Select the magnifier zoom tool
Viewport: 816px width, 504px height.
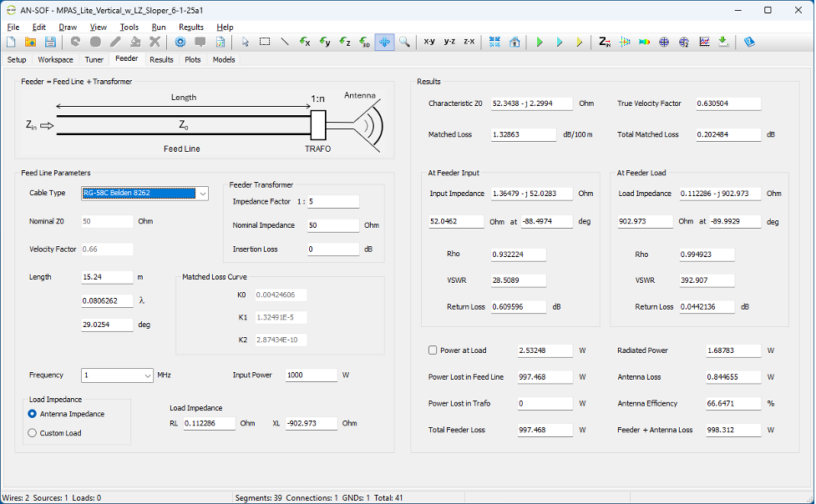404,42
